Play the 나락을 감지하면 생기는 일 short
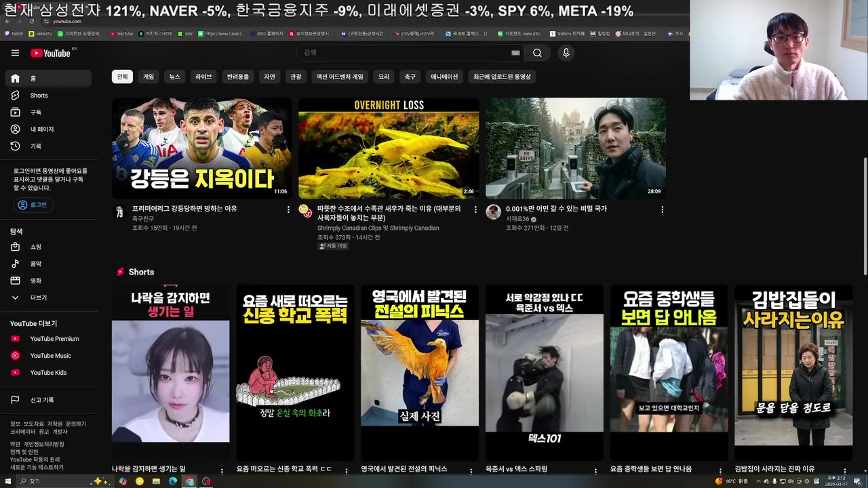Viewport: 868px width, 488px height. tap(170, 372)
